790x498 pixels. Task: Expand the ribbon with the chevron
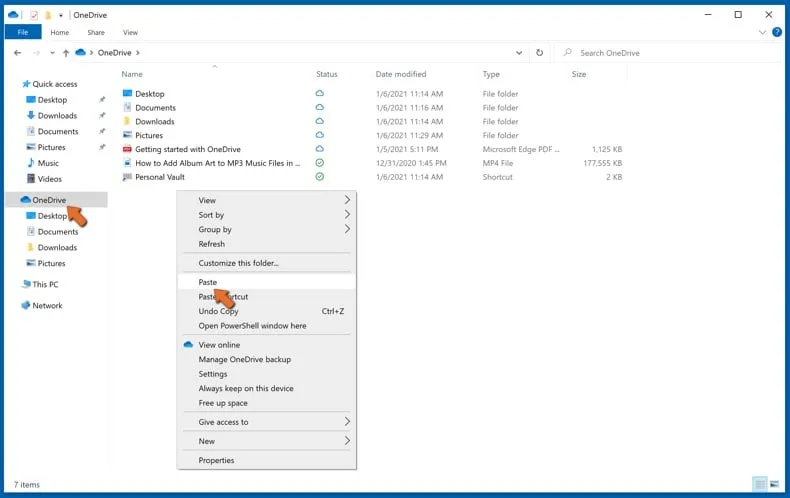point(762,32)
